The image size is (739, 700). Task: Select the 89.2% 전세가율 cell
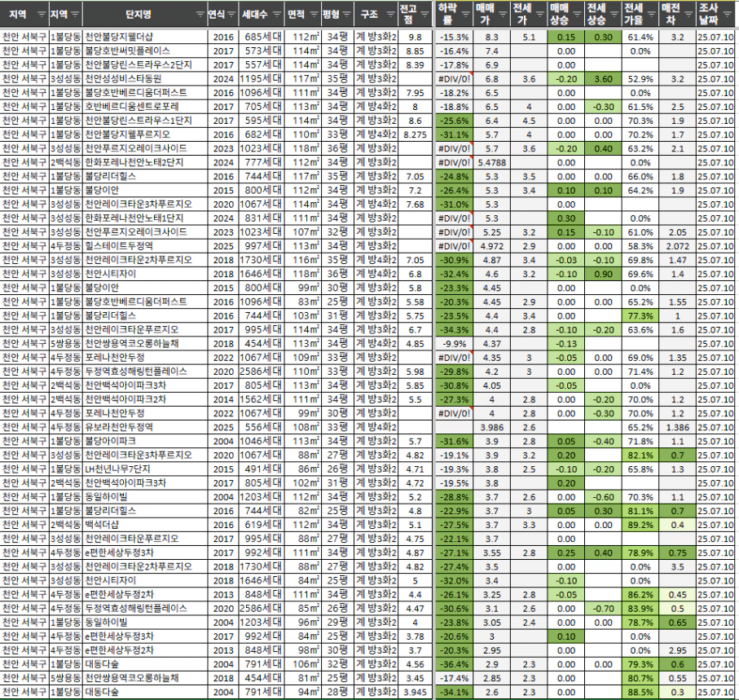tap(640, 525)
